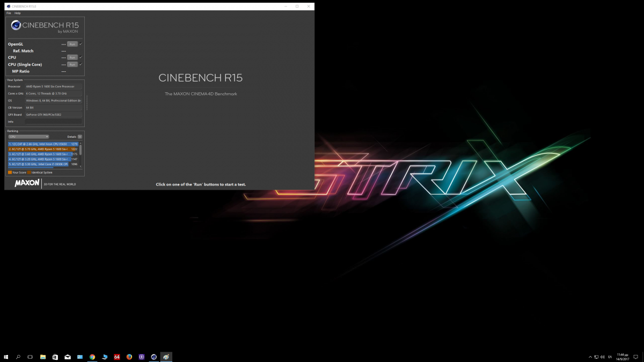Click the laptop-shaped taskbar icon next to Chrome
This screenshot has height=362, width=644.
[x=105, y=357]
